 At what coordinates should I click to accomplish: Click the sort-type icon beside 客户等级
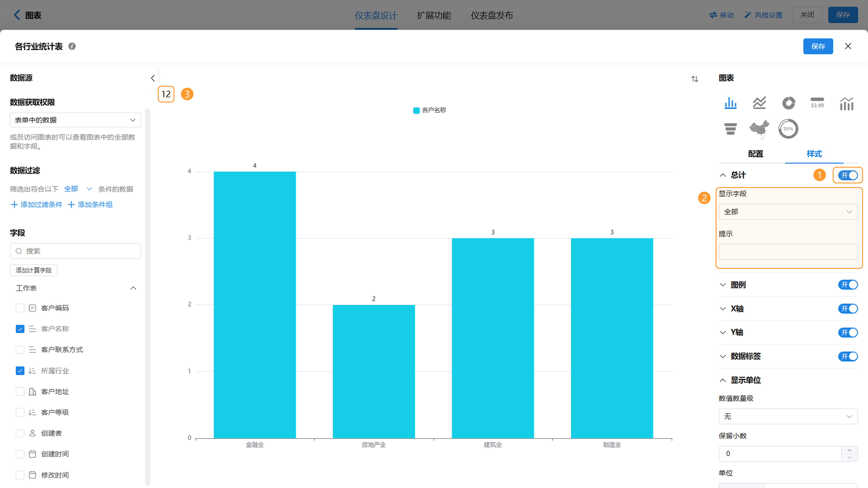[32, 412]
